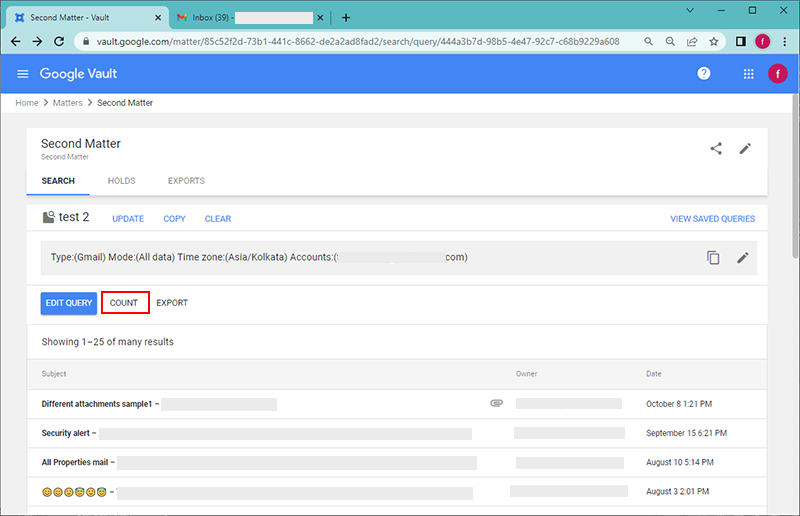
Task: Click the saved query icon beside test 2
Action: click(48, 217)
